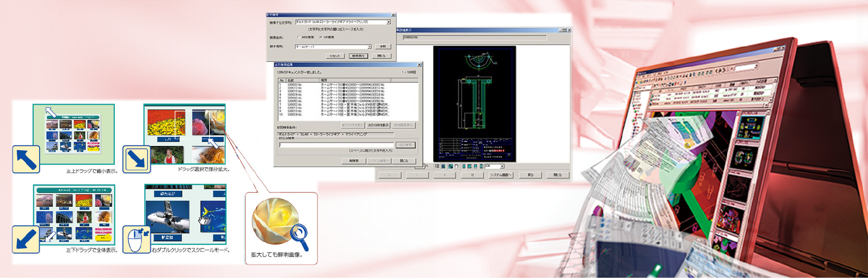Click the mouse right-button icon
This screenshot has height=278, width=868.
(x=137, y=239)
